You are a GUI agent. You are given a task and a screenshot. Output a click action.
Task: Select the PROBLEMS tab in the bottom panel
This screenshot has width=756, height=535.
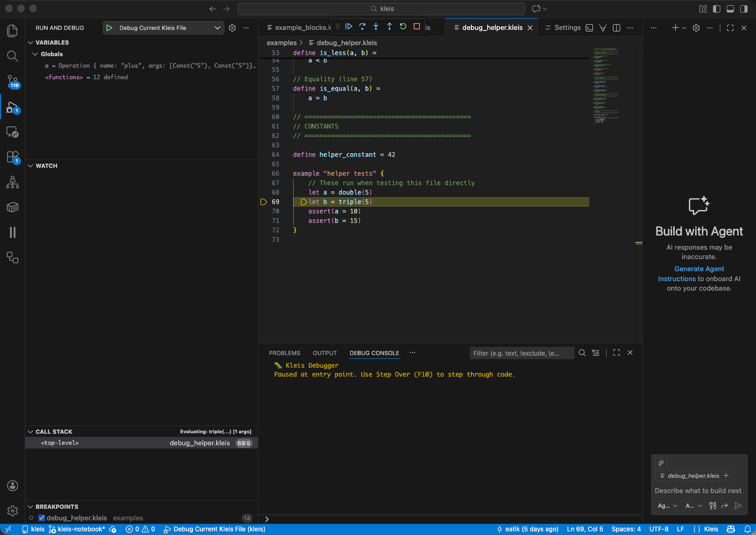pos(284,353)
